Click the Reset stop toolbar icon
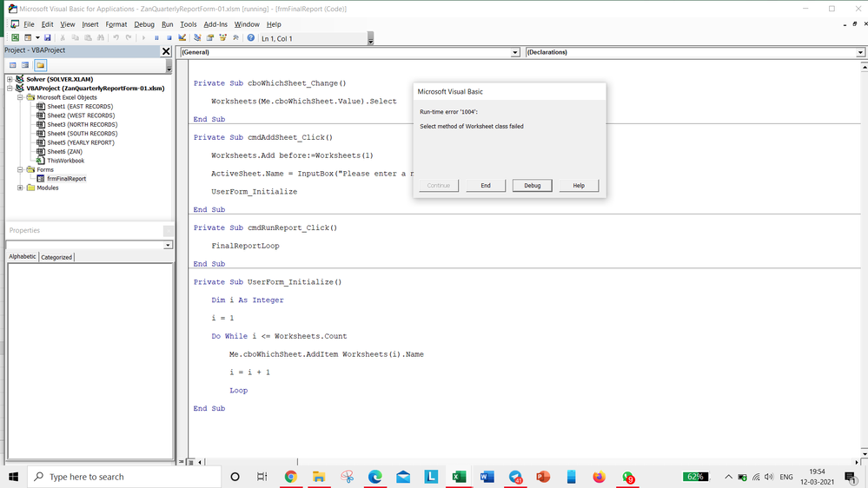Screen dimensions: 868x488 [169, 37]
